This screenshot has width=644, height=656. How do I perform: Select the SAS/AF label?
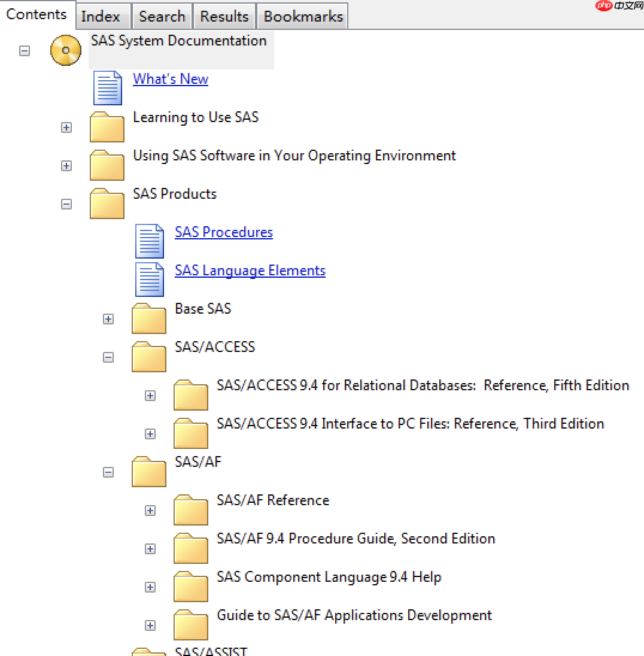[198, 462]
